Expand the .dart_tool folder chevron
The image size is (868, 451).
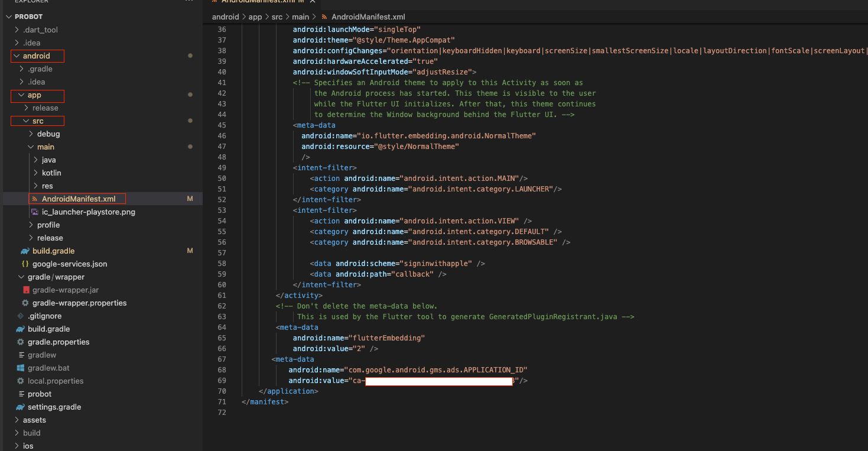[x=17, y=30]
